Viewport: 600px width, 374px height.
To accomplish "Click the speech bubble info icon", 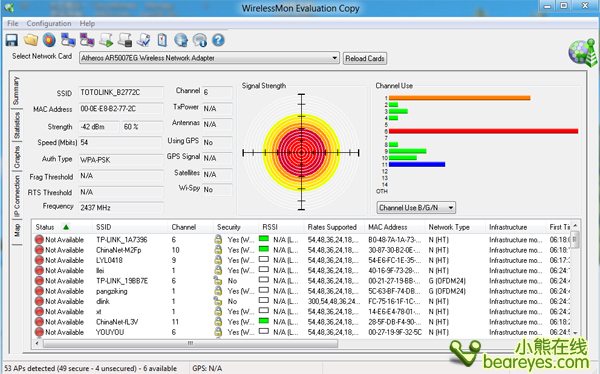I will [199, 40].
